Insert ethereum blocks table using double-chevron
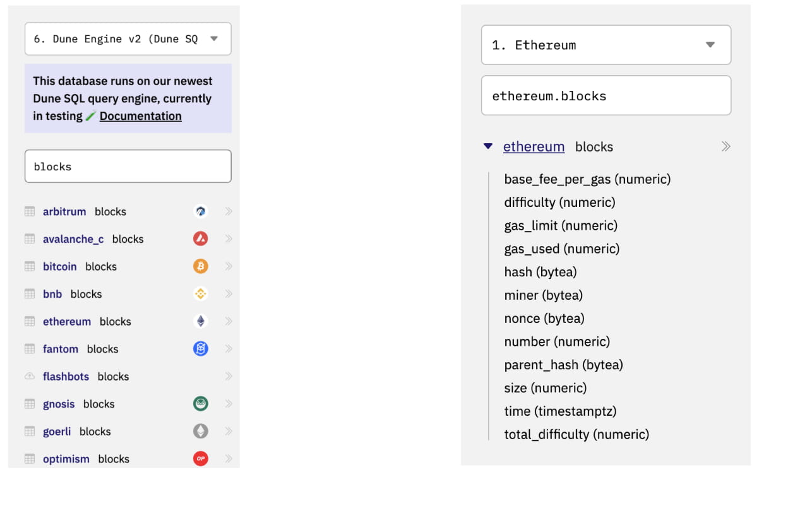The width and height of the screenshot is (812, 506). coord(726,146)
